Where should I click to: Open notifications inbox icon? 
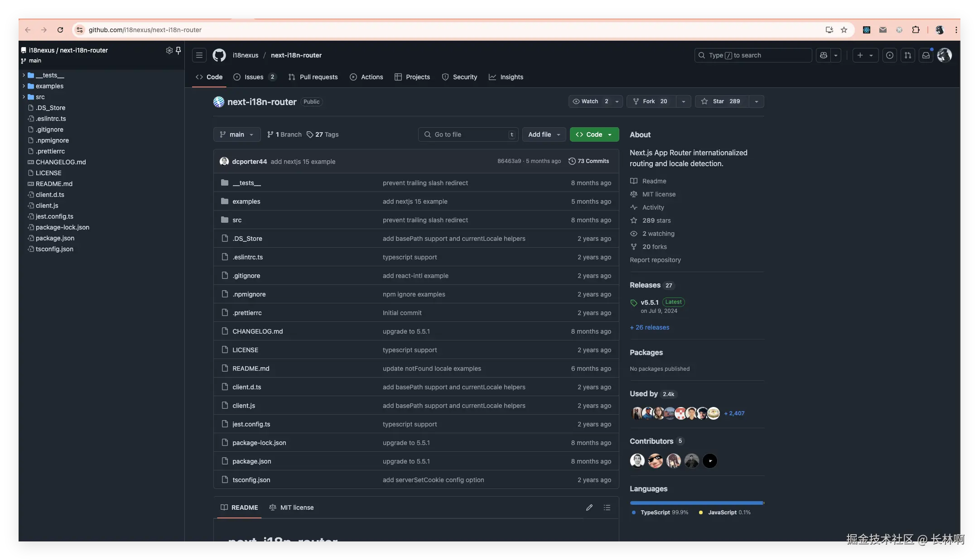click(x=926, y=55)
